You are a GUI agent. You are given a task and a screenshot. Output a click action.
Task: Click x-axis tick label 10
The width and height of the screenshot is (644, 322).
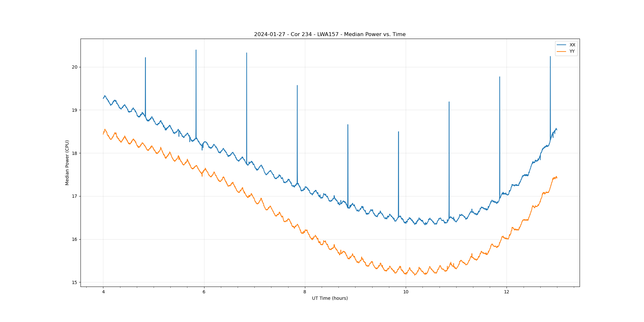[405, 292]
